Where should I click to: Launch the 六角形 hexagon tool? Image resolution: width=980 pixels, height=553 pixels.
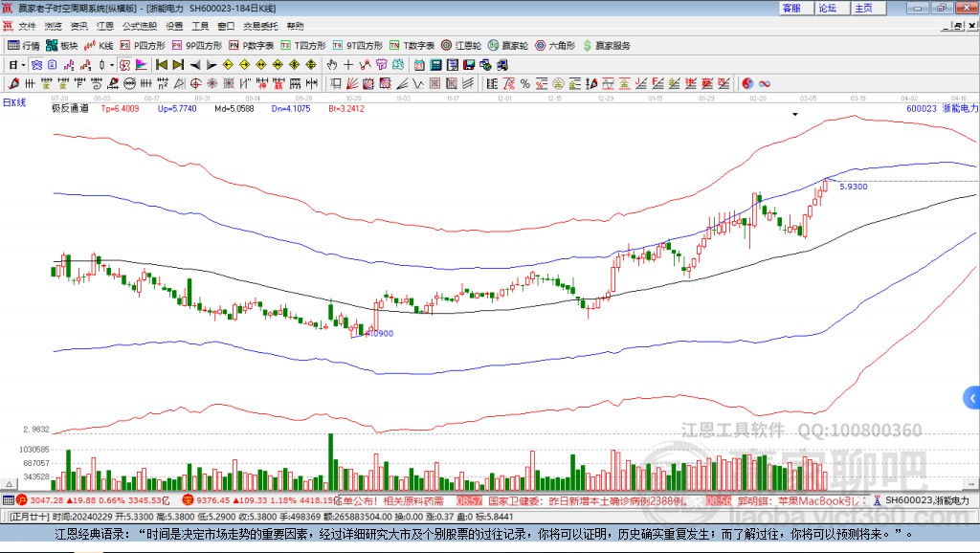point(554,45)
